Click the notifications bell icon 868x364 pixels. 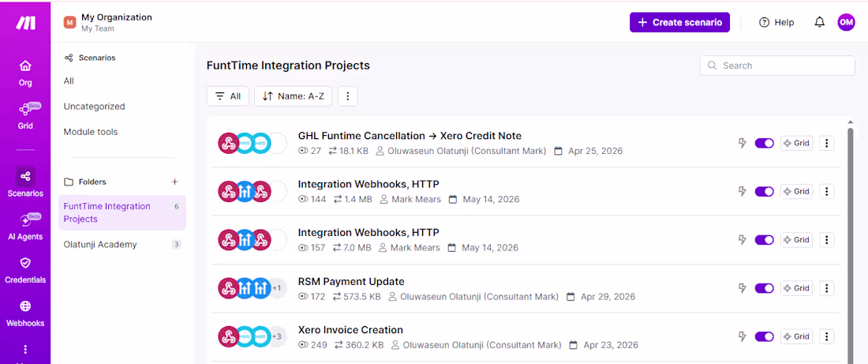[819, 22]
